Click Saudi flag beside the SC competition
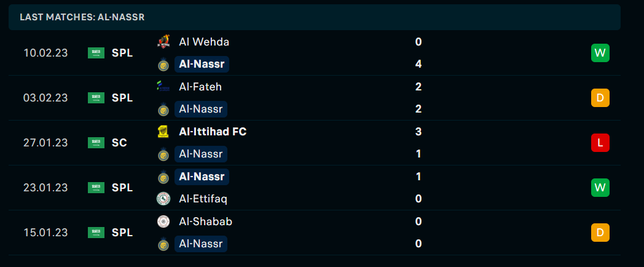The height and width of the screenshot is (267, 644). (96, 143)
